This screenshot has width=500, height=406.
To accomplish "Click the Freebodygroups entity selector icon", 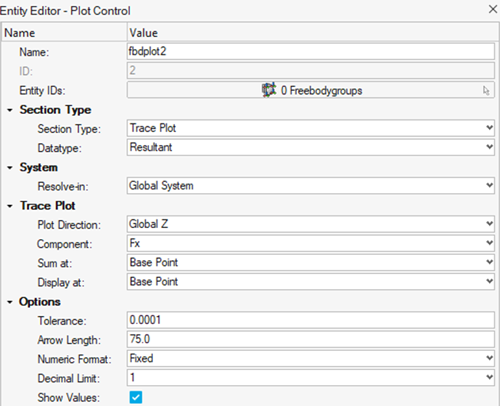I will 269,90.
